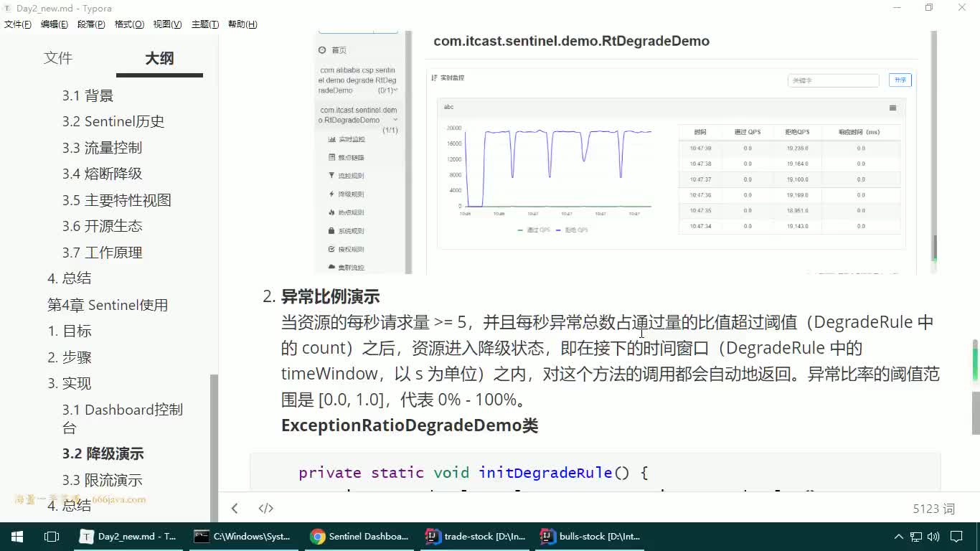The height and width of the screenshot is (551, 980).
Task: Select outline item 1. 目标
Action: (70, 331)
